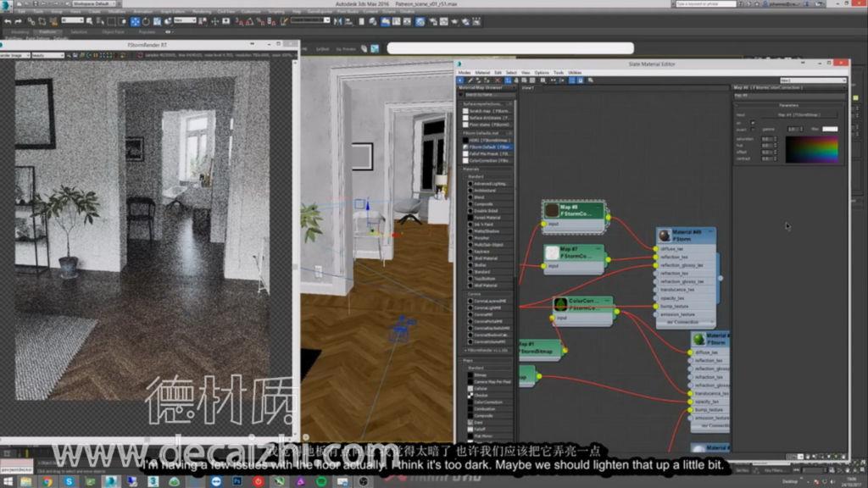Select the Checker map entry
The height and width of the screenshot is (488, 868).
(481, 396)
